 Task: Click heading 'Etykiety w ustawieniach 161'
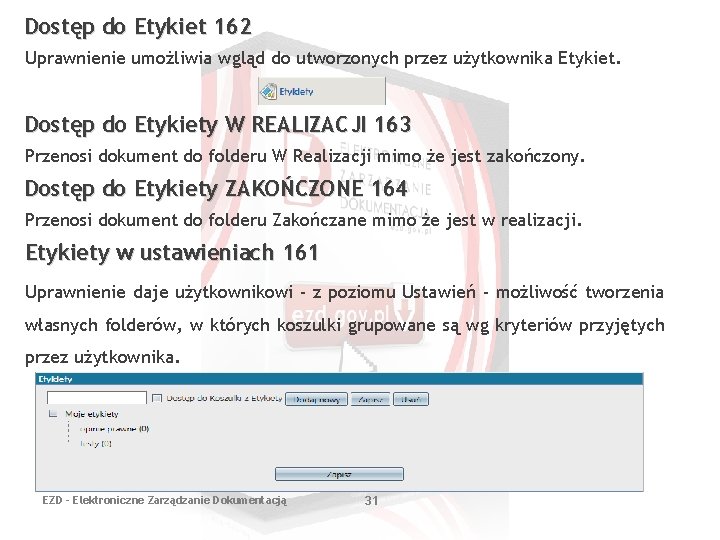pyautogui.click(x=172, y=253)
